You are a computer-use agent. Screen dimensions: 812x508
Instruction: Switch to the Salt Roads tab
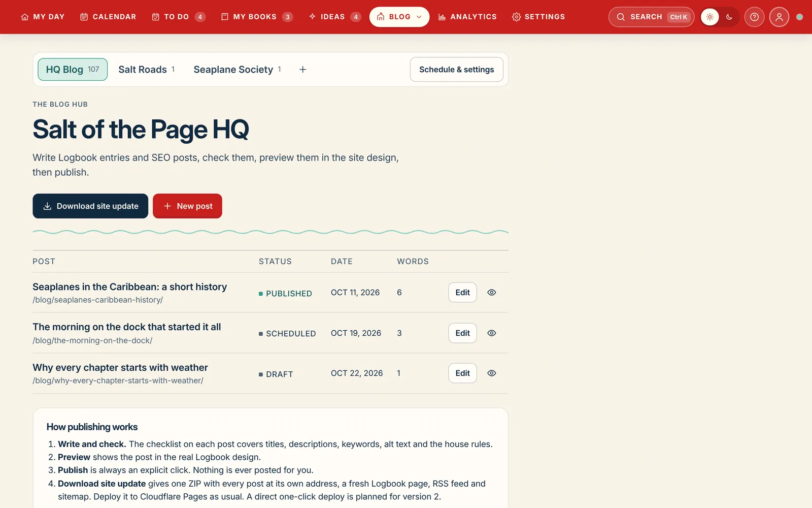click(147, 70)
